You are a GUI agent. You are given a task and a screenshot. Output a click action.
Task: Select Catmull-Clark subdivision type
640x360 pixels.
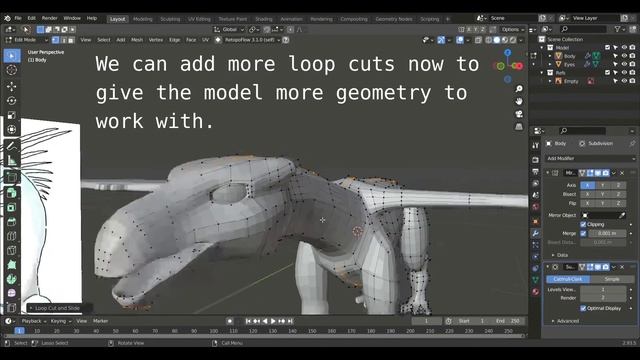pos(568,279)
